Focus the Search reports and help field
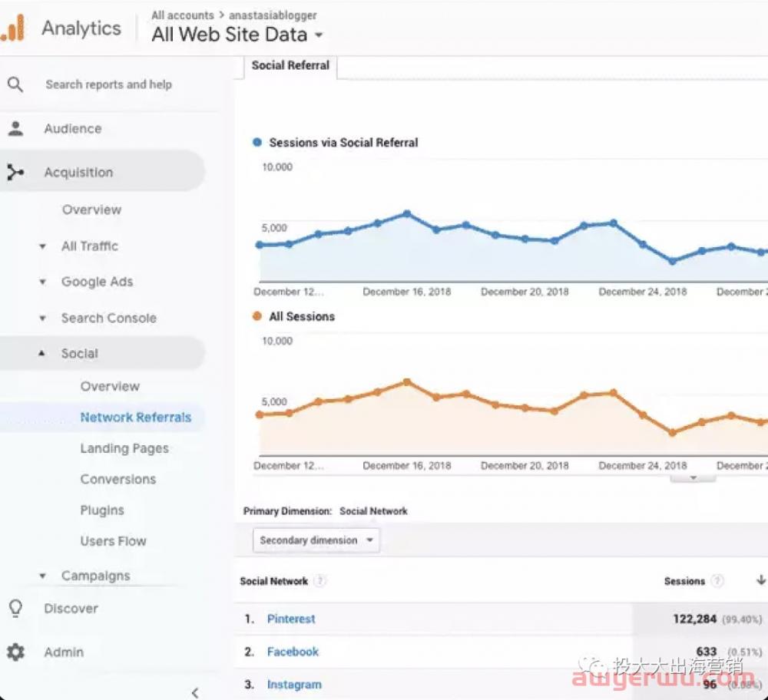The height and width of the screenshot is (700, 768). pos(109,84)
